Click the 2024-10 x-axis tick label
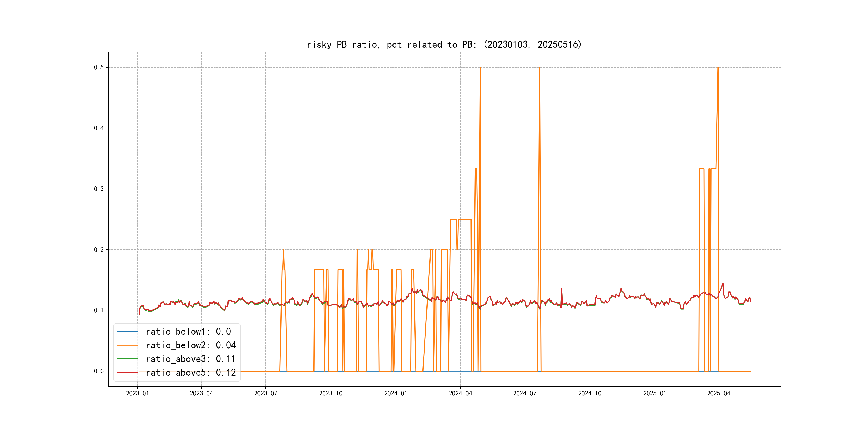The height and width of the screenshot is (434, 868). [590, 393]
